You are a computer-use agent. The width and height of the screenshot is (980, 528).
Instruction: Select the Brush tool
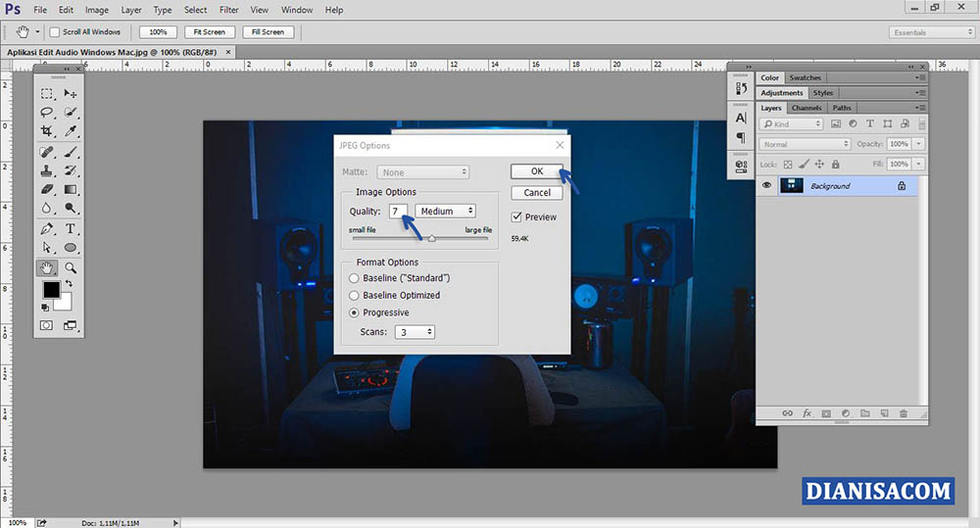pyautogui.click(x=71, y=152)
